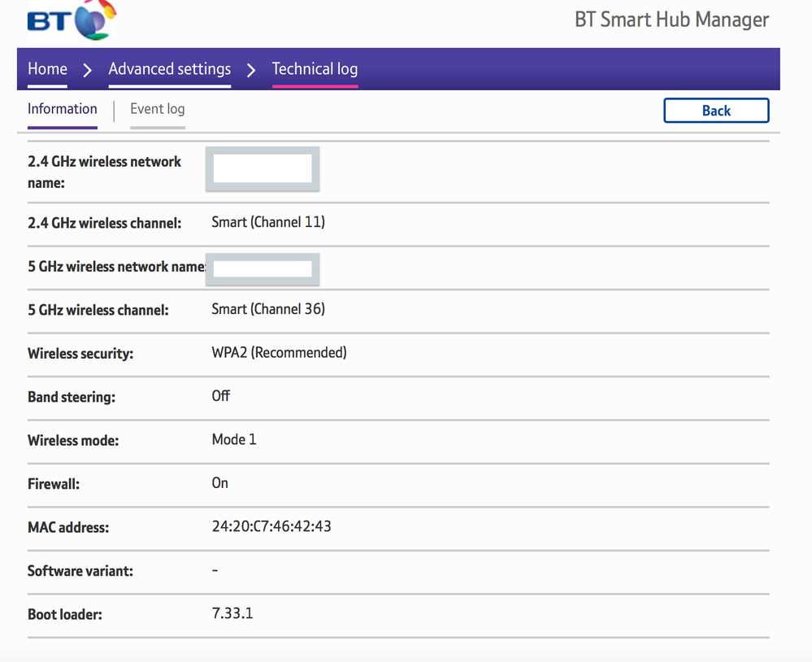Image resolution: width=812 pixels, height=662 pixels.
Task: Click chevron after Advanced settings
Action: [251, 70]
